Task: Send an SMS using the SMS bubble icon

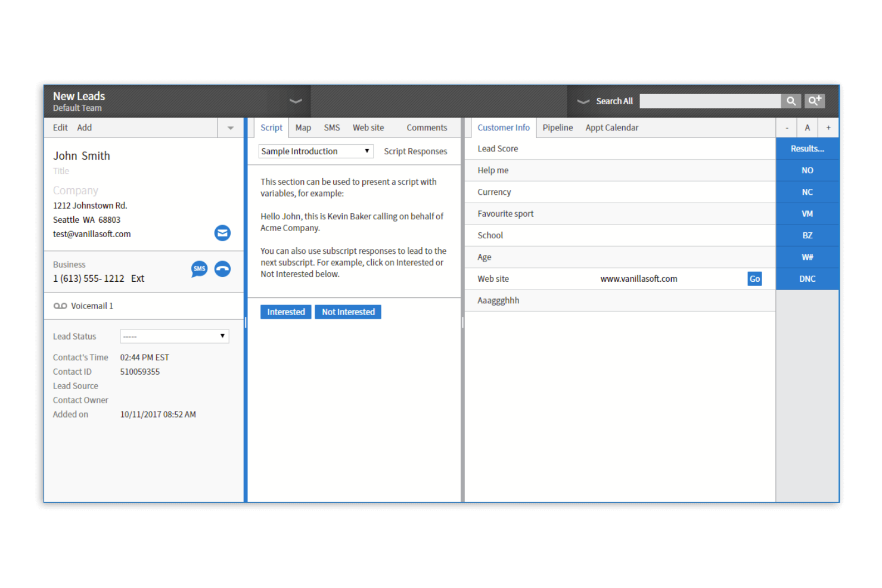Action: [x=200, y=269]
